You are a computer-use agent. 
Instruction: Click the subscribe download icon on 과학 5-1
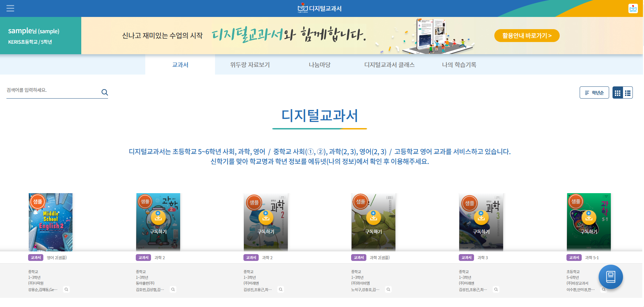pyautogui.click(x=589, y=217)
